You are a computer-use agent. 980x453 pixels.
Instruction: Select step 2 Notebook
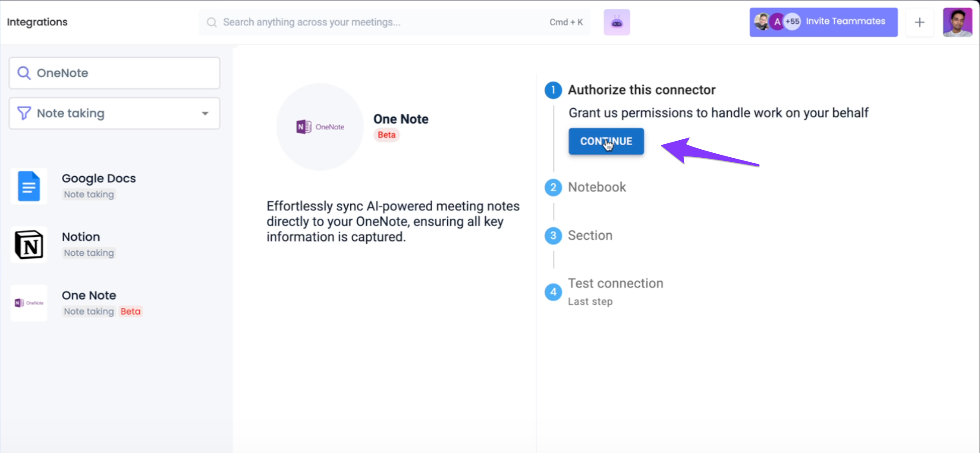597,187
